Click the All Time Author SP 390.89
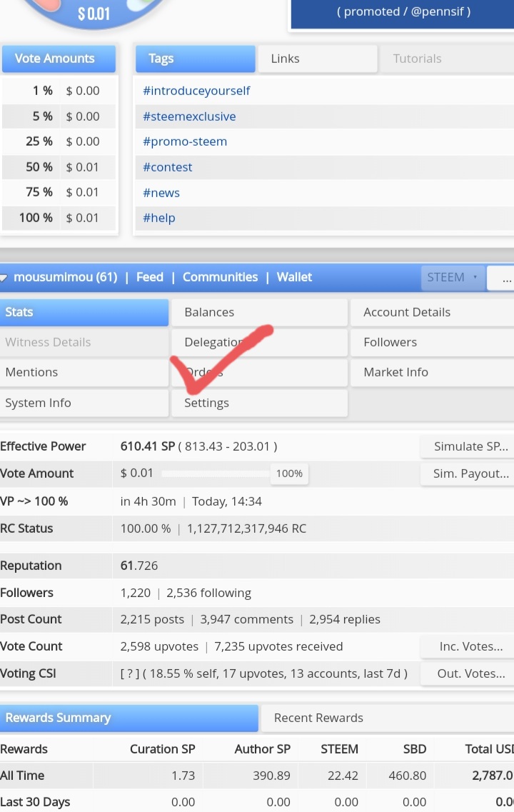Screen dimensions: 514x812 coord(271,776)
